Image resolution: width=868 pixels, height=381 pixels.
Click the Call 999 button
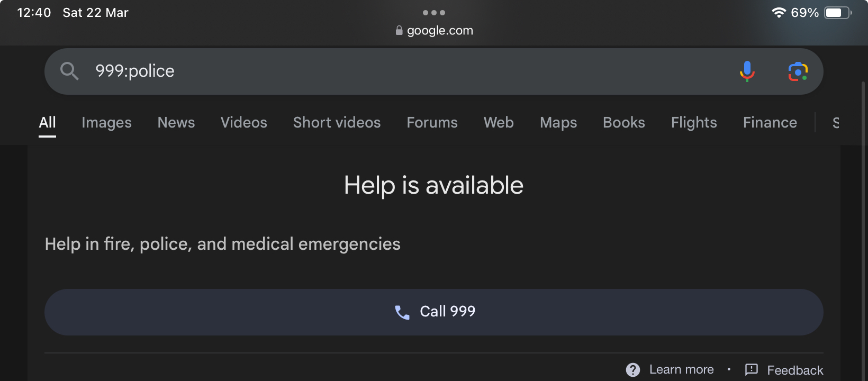point(434,312)
